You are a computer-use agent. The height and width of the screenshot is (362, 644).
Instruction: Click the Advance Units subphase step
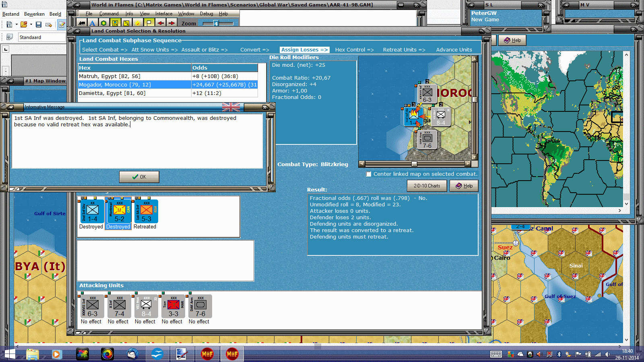454,50
